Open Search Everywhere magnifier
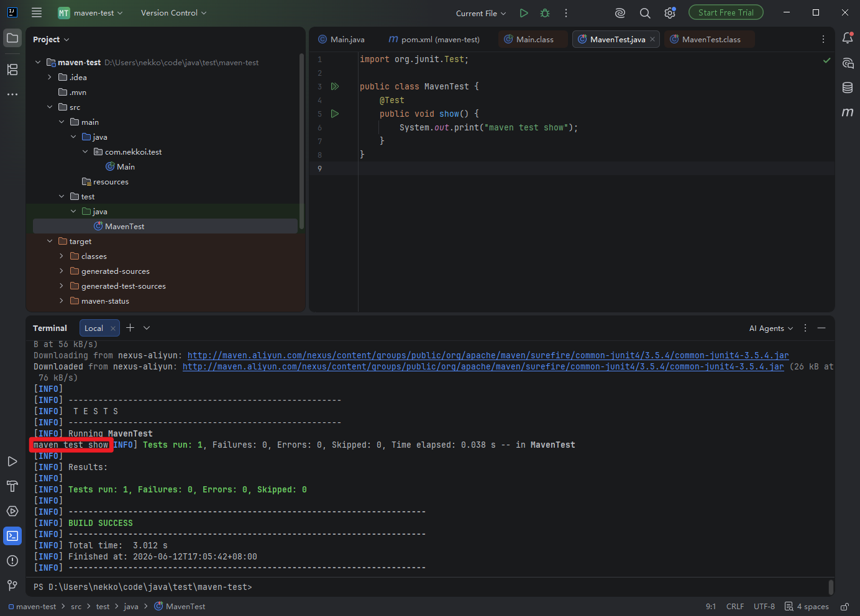860x616 pixels. coord(645,13)
